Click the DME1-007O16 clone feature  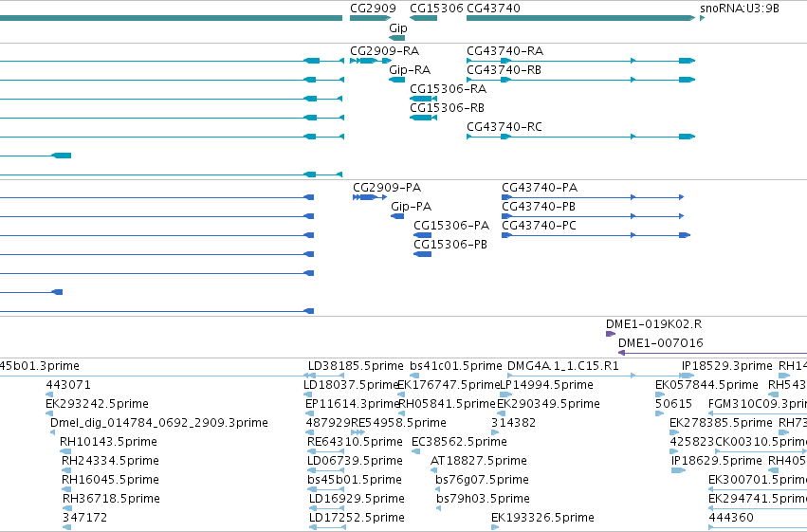660,343
